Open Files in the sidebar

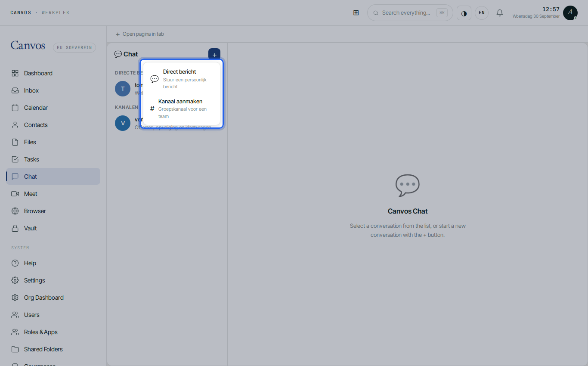[53, 142]
